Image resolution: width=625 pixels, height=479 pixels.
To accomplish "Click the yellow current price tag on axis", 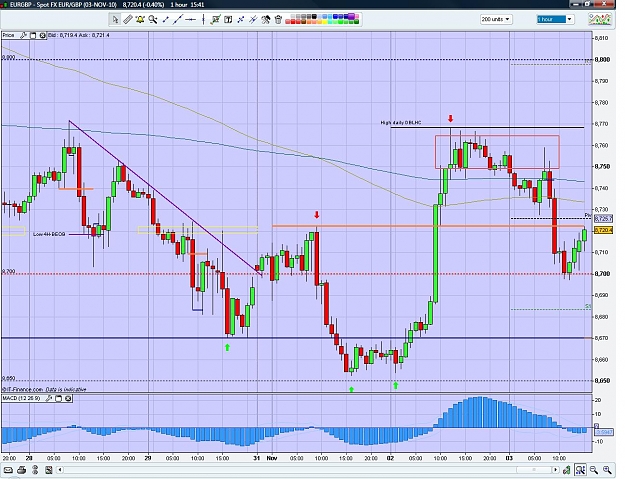I will (x=603, y=230).
